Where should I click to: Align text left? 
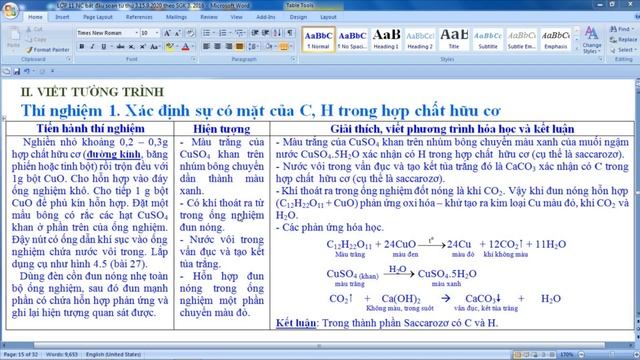pos(206,47)
